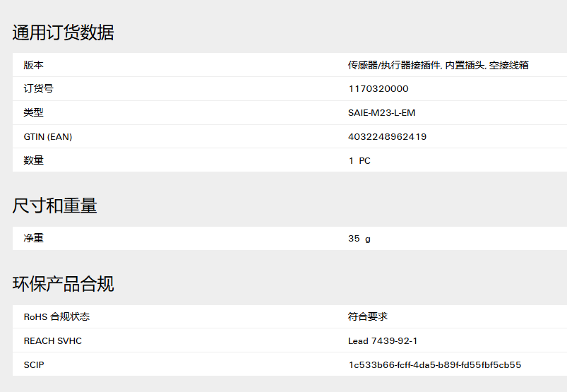The image size is (567, 392).
Task: Select RoHS status value 符合要求
Action: point(368,317)
